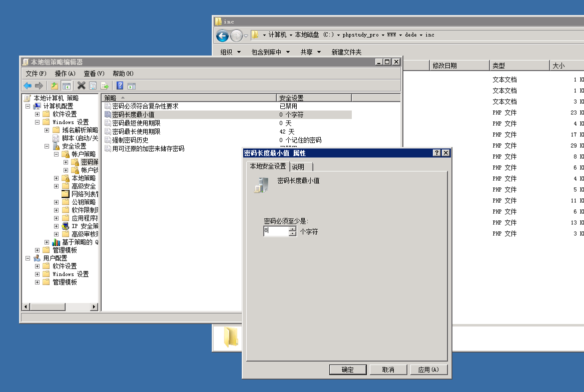
Task: Click the icon beside 强制密码历史
Action: point(108,140)
